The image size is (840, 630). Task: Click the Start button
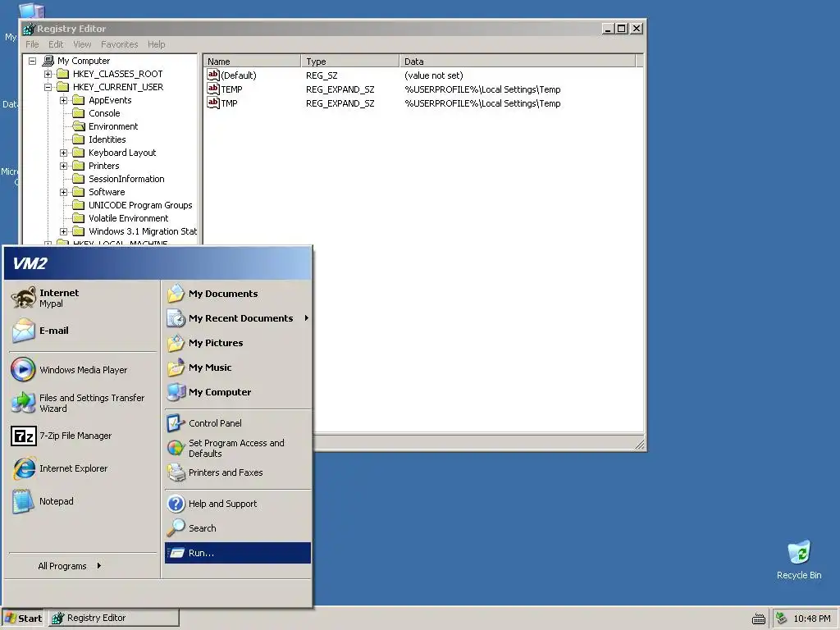click(x=22, y=619)
